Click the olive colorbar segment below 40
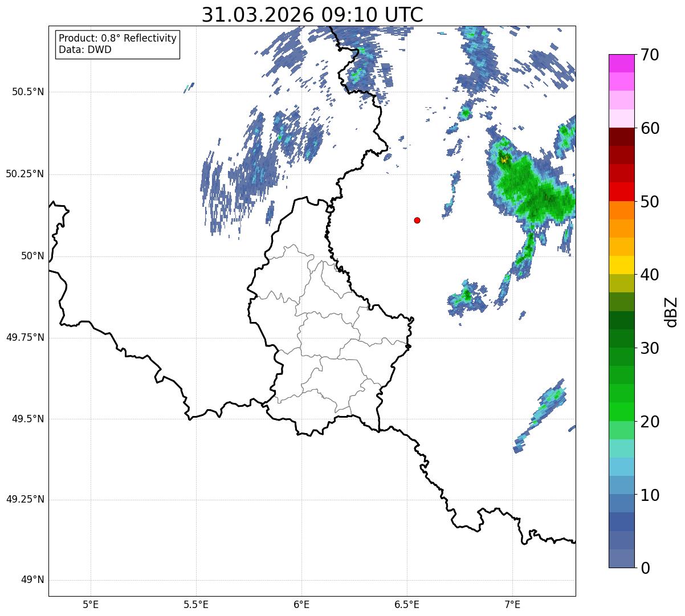Screen dimensions: 685x616 621,283
